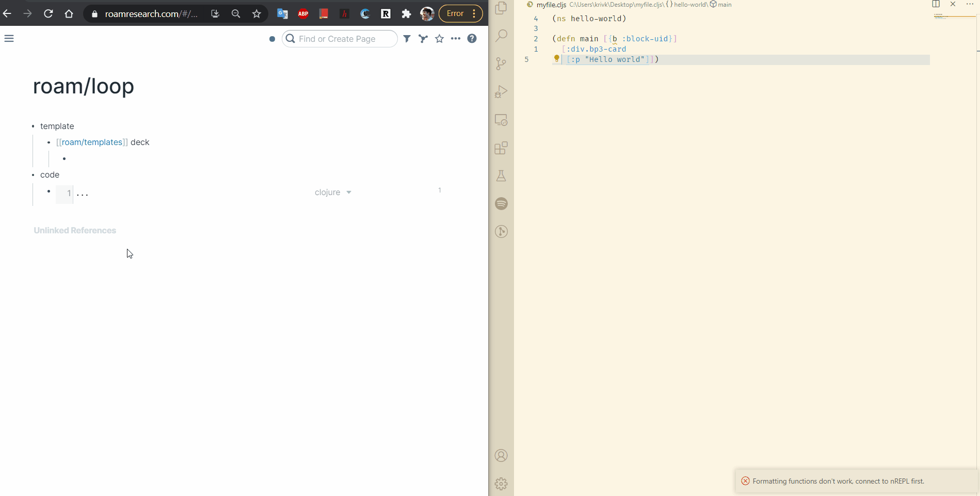Open the browser home page
Screen dimensions: 980x496
(69, 14)
